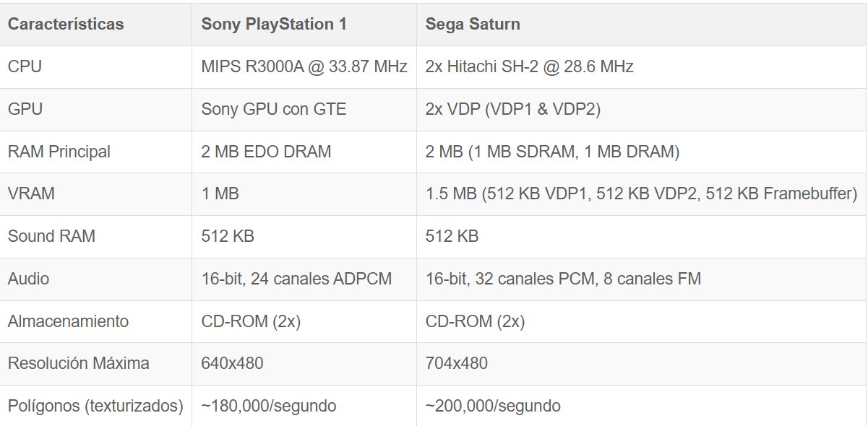Select the GPU row label

coord(25,109)
